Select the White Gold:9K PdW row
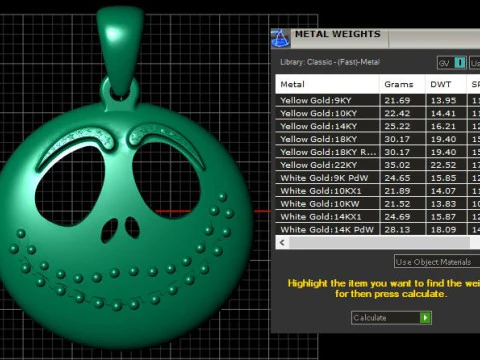This screenshot has height=360, width=480. tap(378, 178)
